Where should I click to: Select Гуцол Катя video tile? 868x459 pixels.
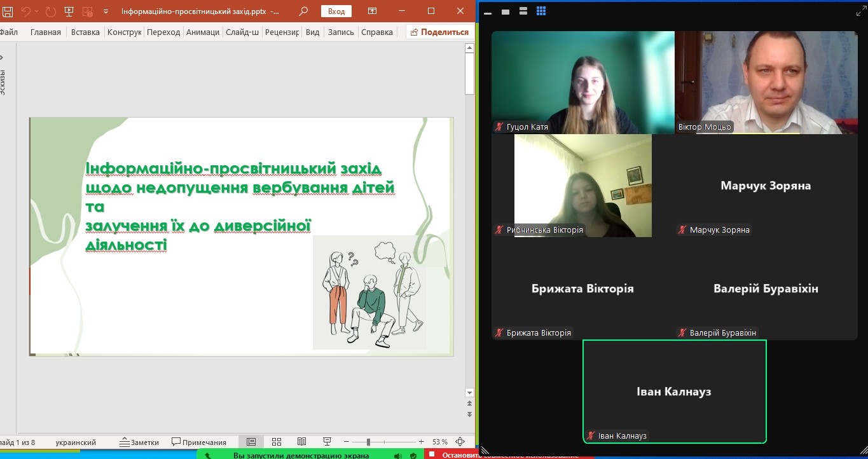(583, 83)
